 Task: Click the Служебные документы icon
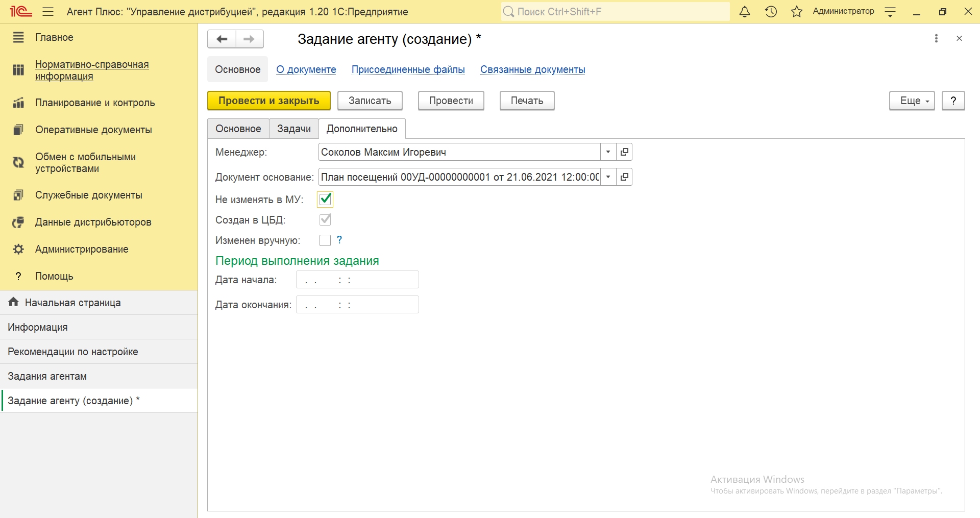pos(18,195)
